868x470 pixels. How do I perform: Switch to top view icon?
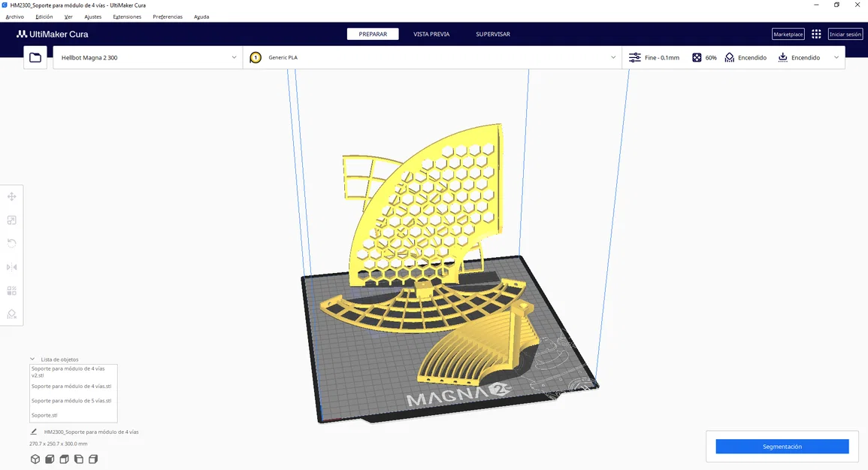click(x=64, y=459)
